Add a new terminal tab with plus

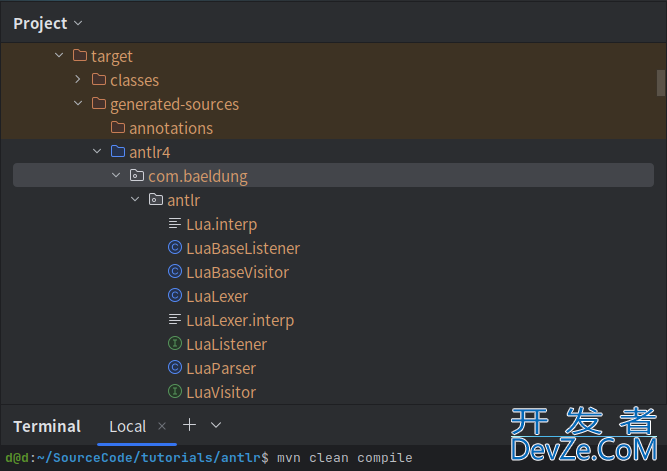(x=189, y=425)
